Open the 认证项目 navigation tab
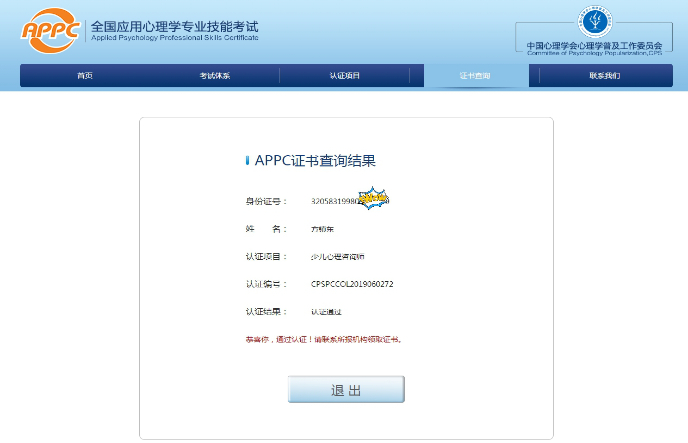688x443 pixels. point(344,76)
